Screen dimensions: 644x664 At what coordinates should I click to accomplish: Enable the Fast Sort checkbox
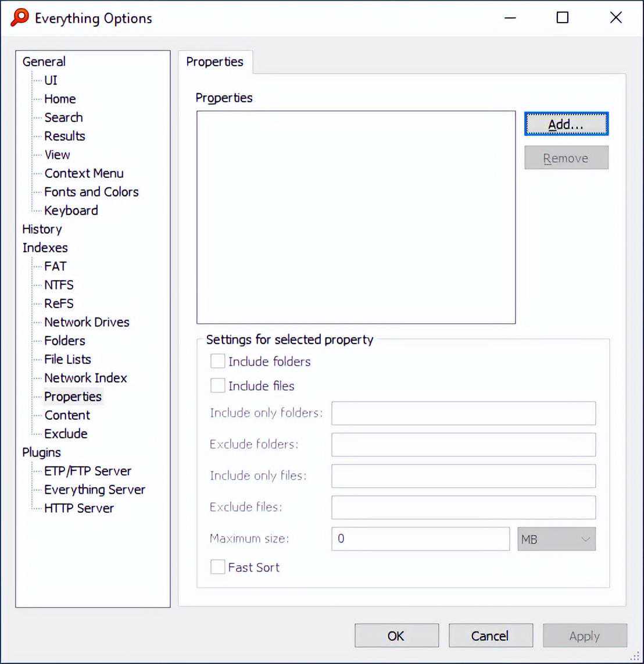click(x=218, y=567)
